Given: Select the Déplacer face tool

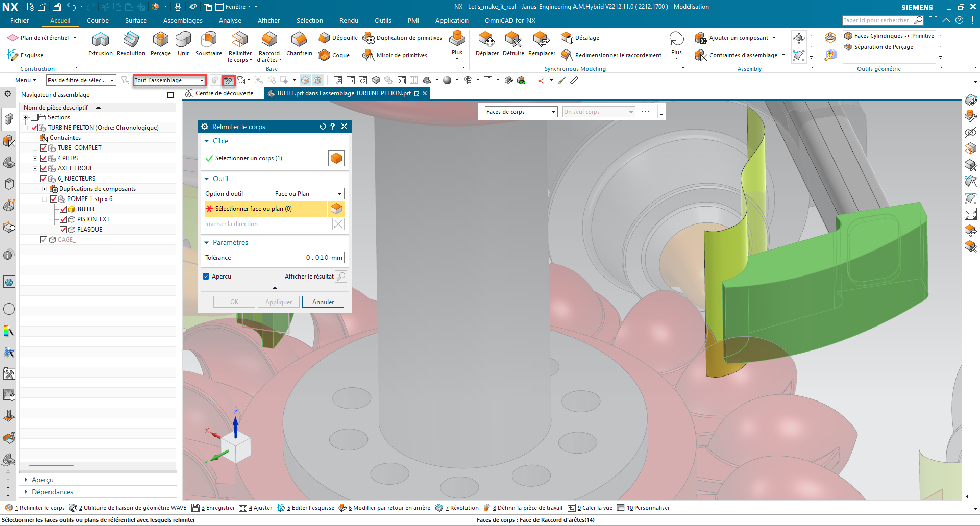Looking at the screenshot, I should (487, 44).
